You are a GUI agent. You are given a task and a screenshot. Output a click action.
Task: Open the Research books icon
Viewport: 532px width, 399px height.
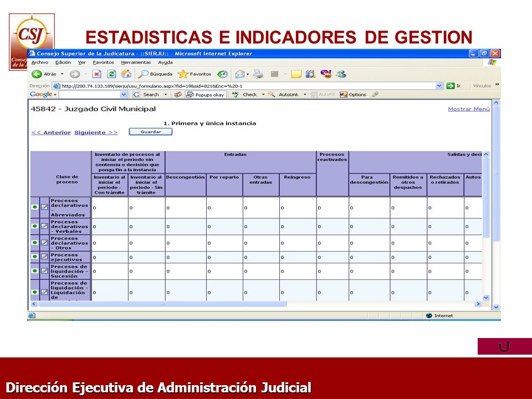click(310, 74)
